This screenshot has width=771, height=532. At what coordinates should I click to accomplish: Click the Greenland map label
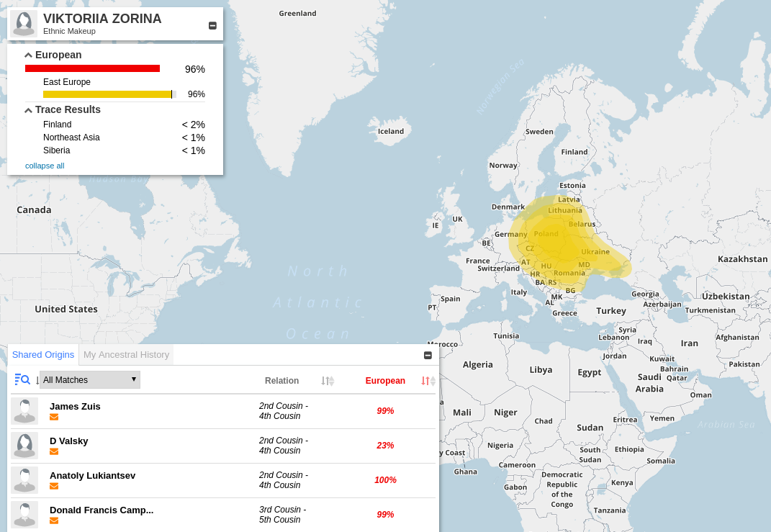pos(297,13)
